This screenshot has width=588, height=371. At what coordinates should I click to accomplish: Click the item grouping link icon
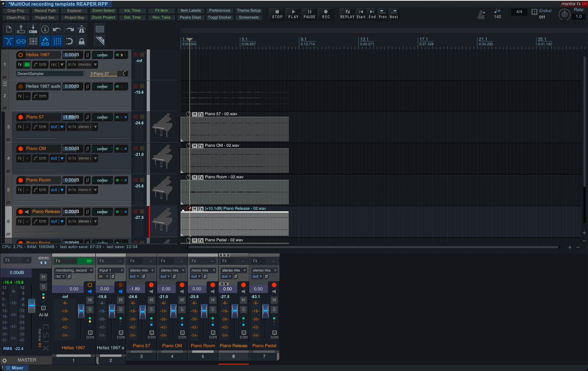point(21,41)
